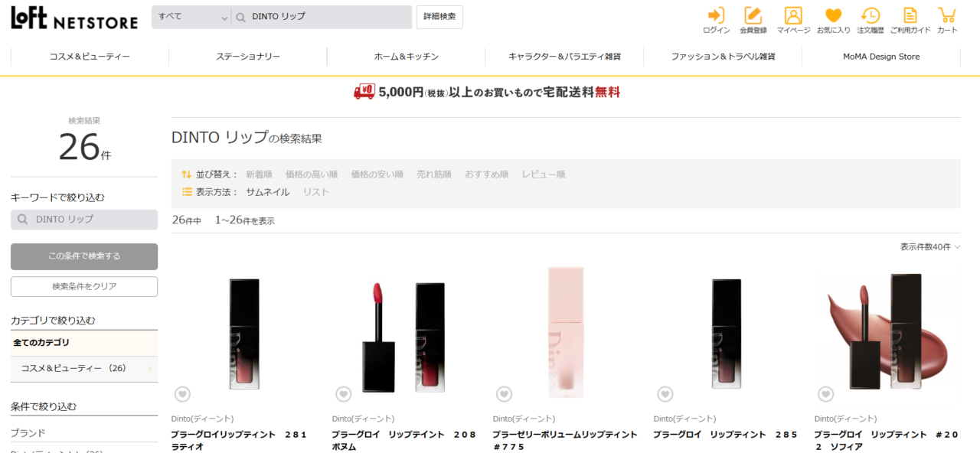Click この条件で検索する button

tap(84, 256)
